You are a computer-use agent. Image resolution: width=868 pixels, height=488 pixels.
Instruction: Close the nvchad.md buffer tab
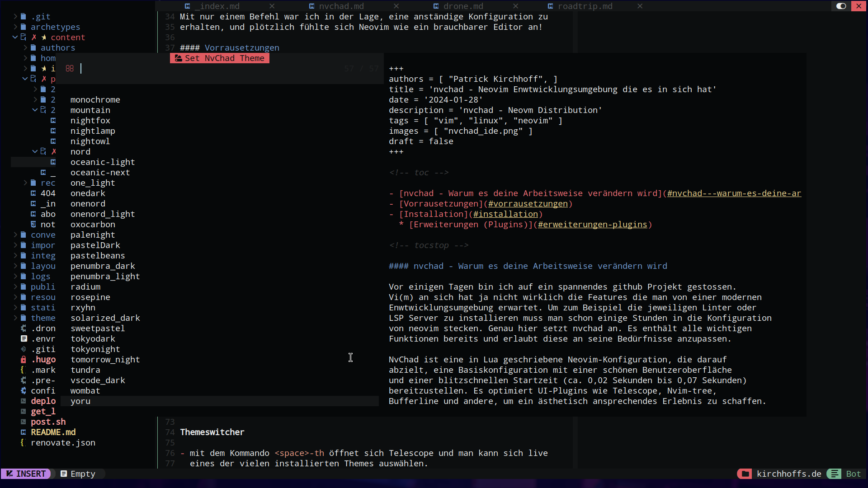pos(396,6)
